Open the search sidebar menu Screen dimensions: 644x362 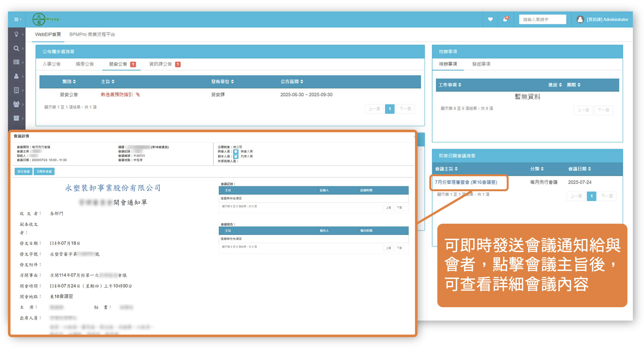(17, 48)
